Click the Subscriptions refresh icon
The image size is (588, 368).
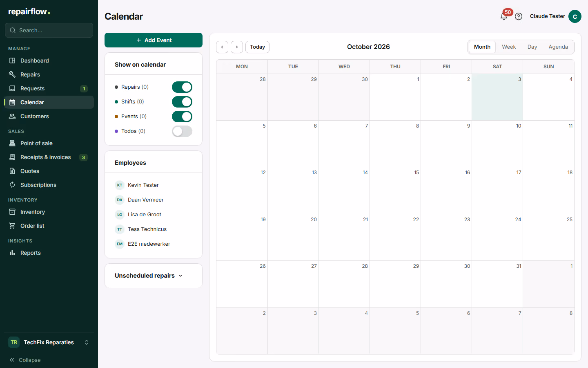coord(12,185)
